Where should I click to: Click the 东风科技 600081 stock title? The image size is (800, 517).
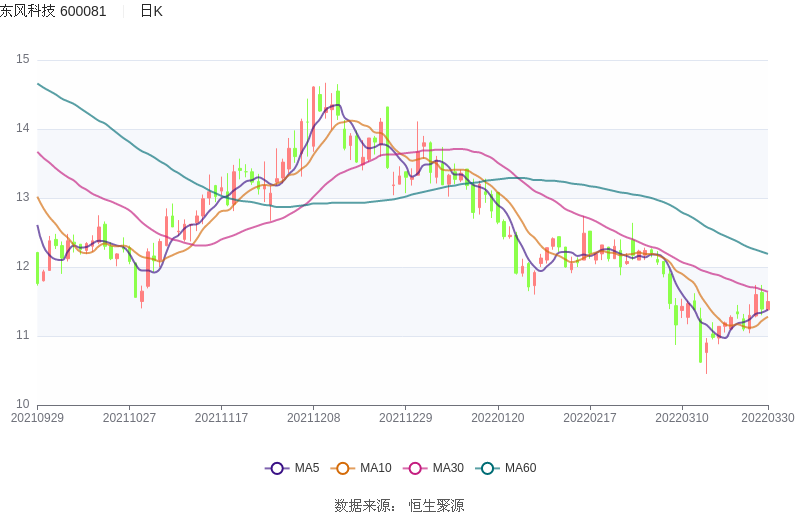click(x=53, y=11)
